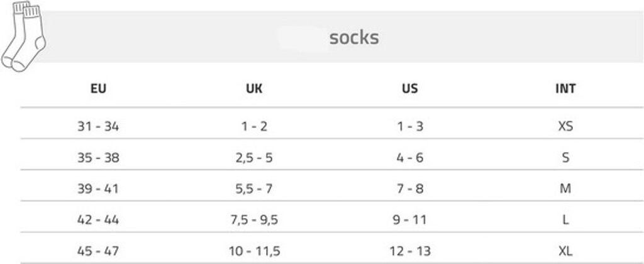This screenshot has width=644, height=264.
Task: Click EU size 39 - 41 cell
Action: (x=98, y=189)
